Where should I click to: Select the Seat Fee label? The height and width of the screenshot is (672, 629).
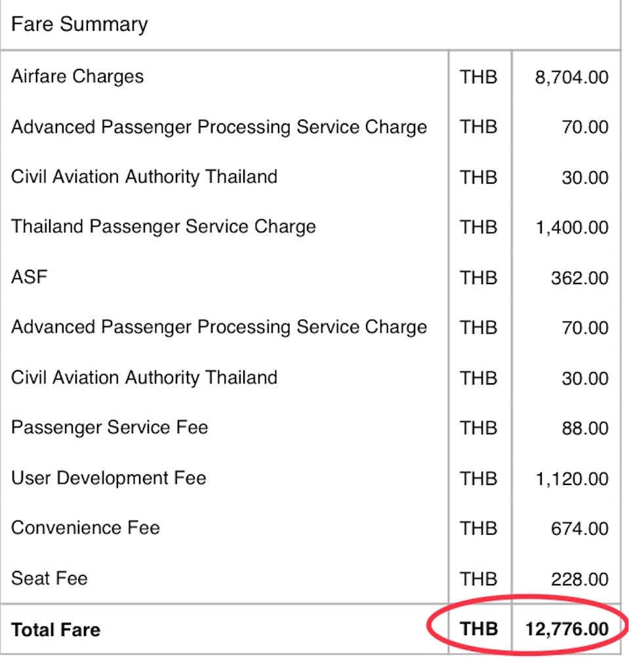click(x=49, y=578)
